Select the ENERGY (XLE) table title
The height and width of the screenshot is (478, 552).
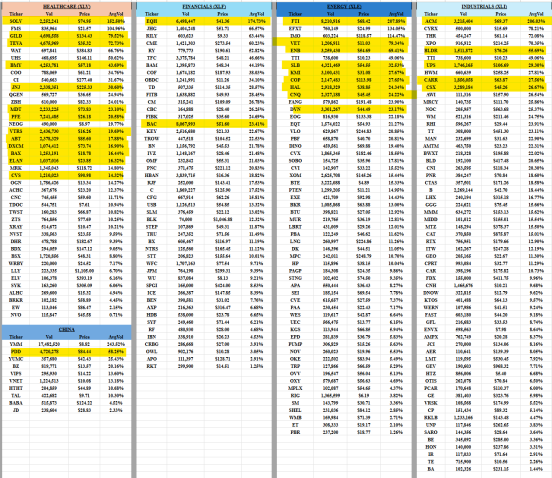[344, 6]
